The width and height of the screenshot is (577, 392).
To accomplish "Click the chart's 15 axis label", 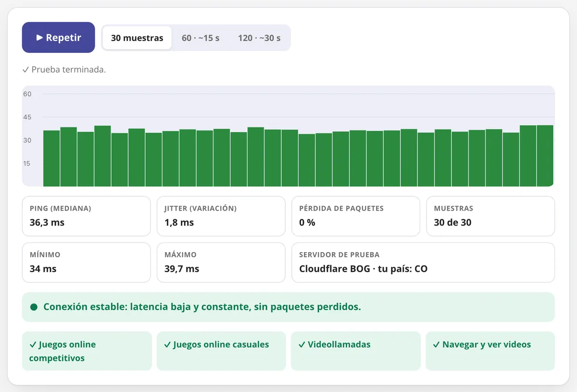I will point(27,163).
